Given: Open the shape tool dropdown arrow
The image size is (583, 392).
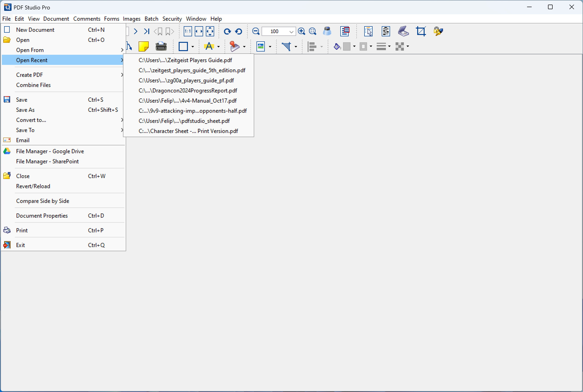Looking at the screenshot, I should point(193,47).
